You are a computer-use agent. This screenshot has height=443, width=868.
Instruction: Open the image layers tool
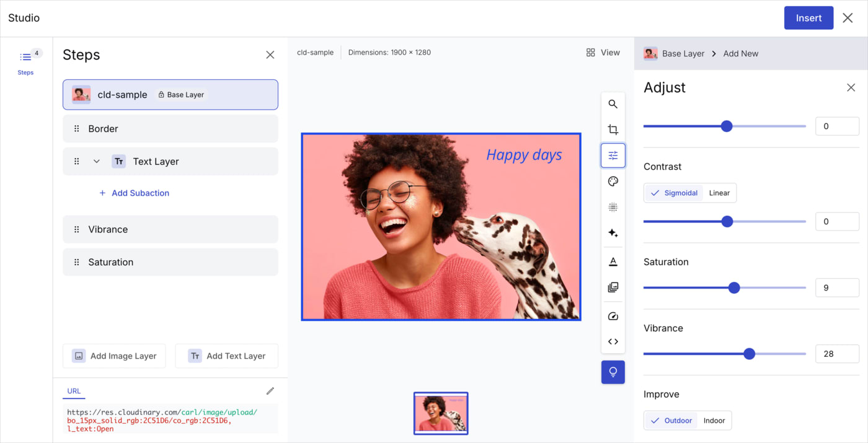click(613, 287)
